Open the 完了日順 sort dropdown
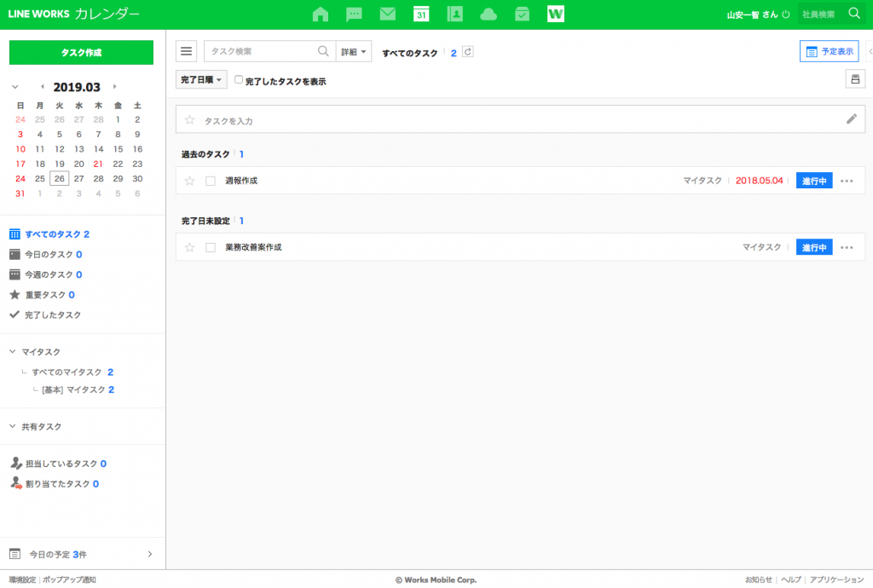The image size is (873, 588). click(201, 79)
